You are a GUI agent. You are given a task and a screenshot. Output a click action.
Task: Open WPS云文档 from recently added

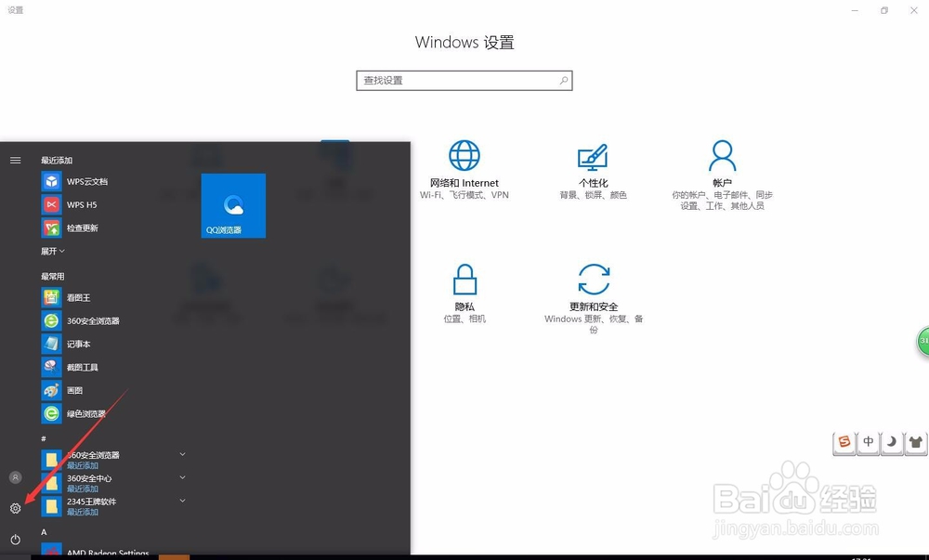click(x=80, y=181)
